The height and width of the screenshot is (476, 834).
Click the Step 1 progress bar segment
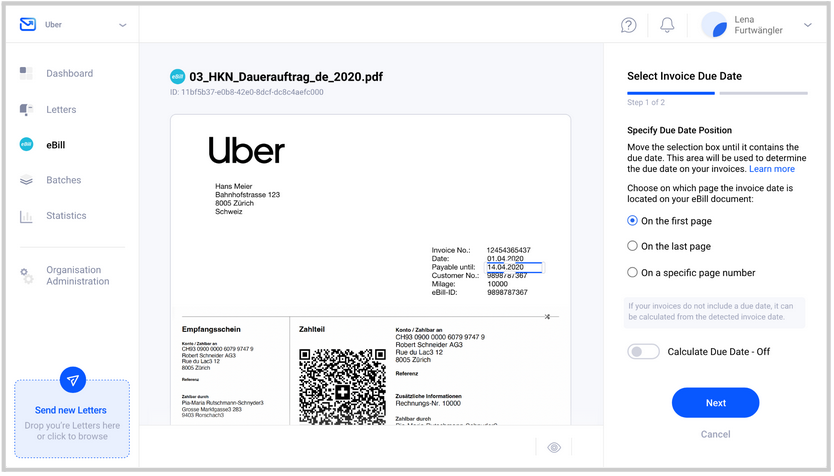[x=671, y=93]
